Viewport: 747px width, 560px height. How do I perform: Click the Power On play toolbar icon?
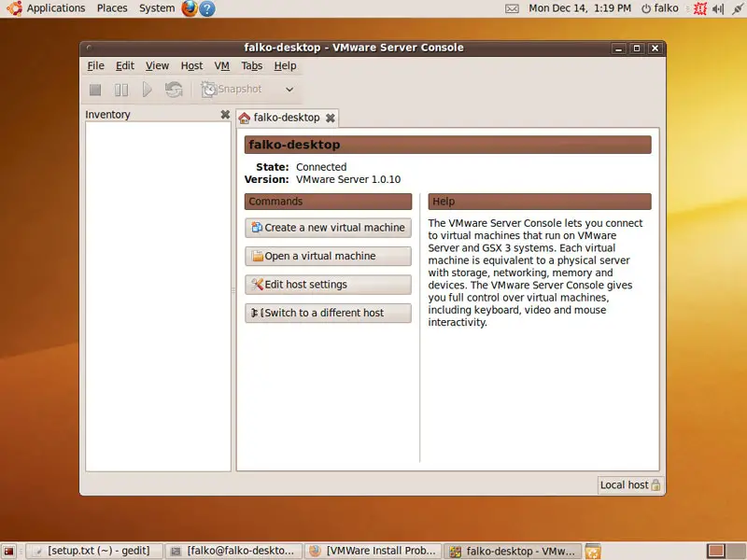click(148, 90)
